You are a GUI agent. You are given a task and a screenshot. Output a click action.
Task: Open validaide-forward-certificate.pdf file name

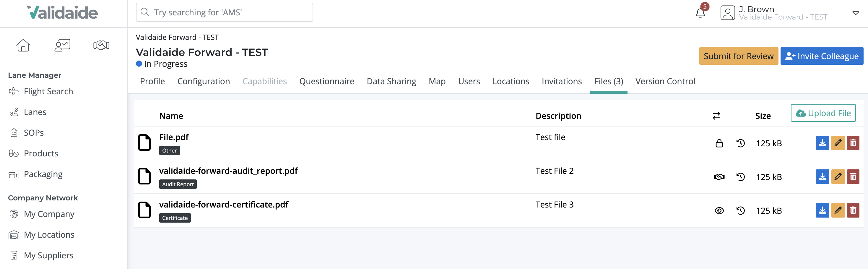tap(223, 205)
